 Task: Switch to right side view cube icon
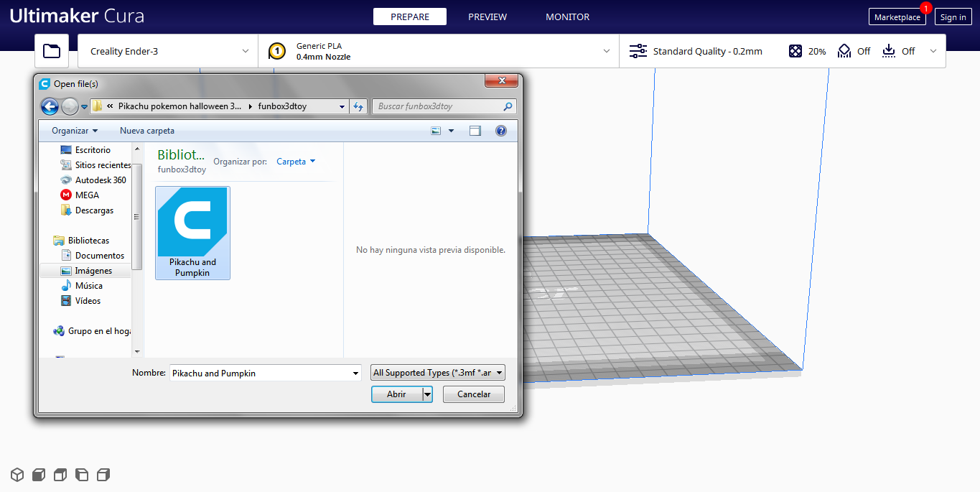tap(103, 475)
